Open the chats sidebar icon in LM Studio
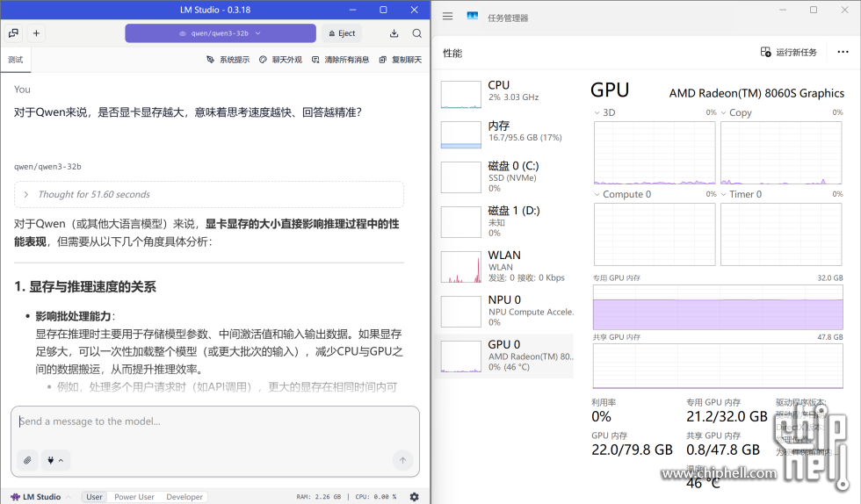Viewport: 861px width, 504px height. click(x=14, y=33)
